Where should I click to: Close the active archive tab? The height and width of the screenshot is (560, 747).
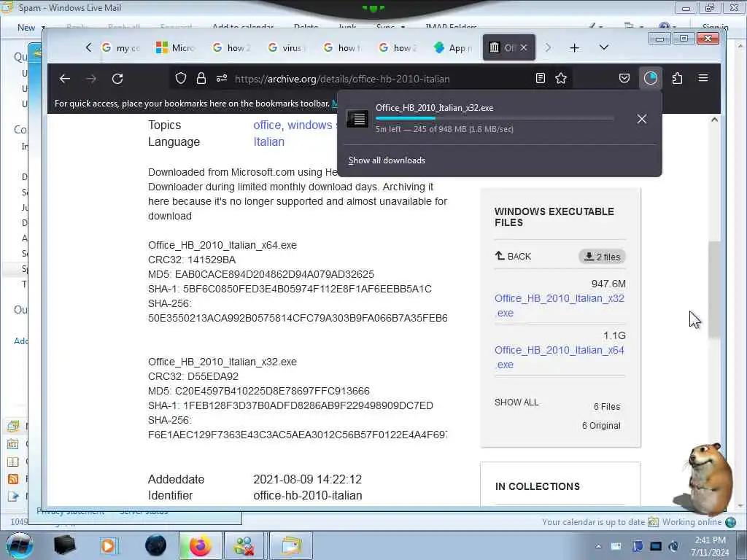524,47
